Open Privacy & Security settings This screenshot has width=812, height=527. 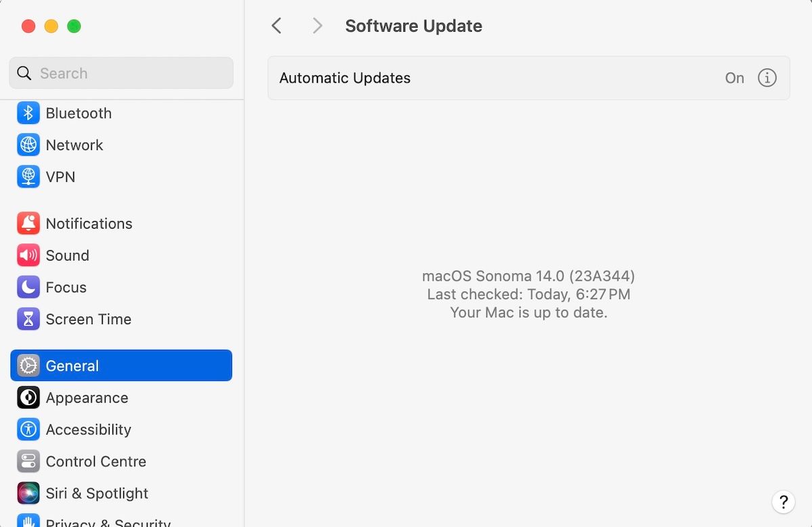(28, 522)
